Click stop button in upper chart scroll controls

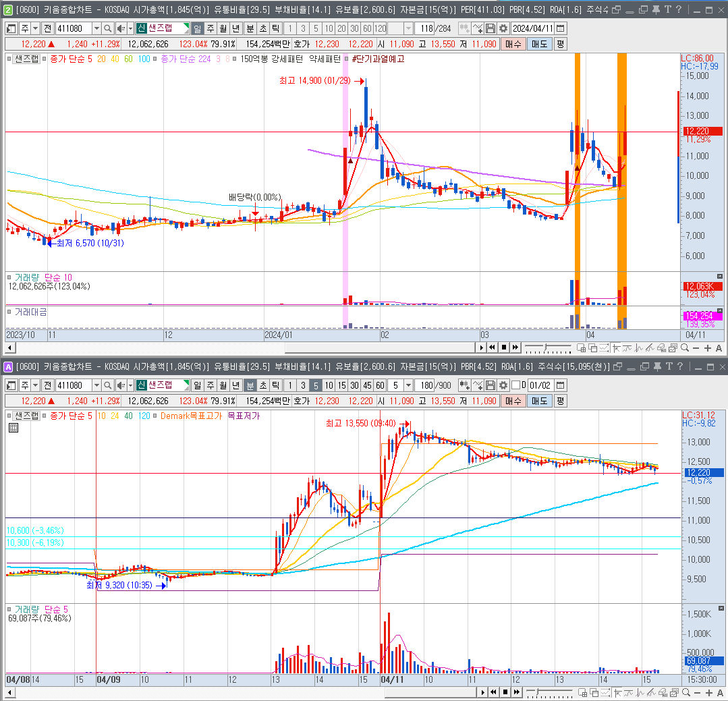click(x=504, y=347)
